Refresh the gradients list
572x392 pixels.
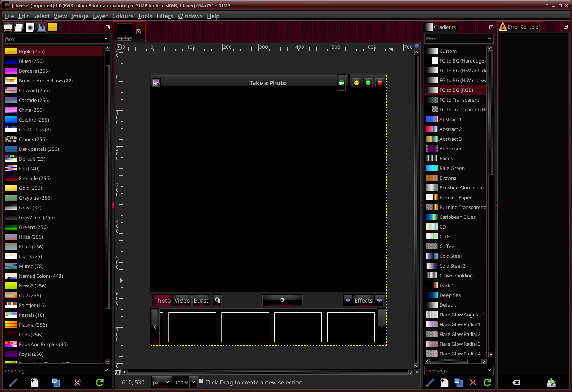click(x=487, y=382)
